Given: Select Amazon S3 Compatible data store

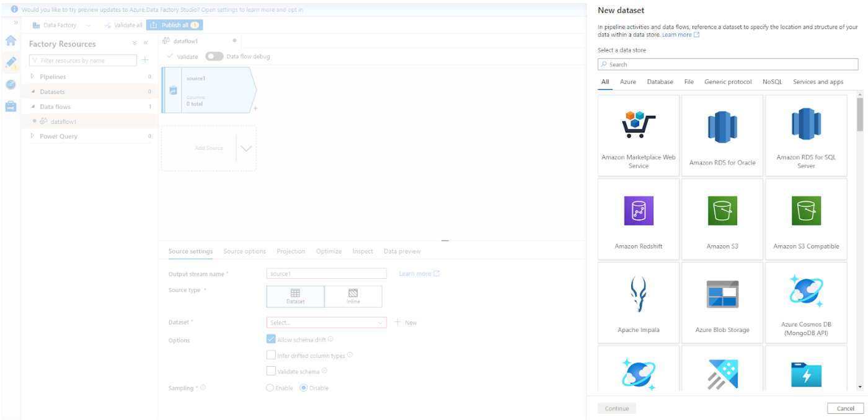Looking at the screenshot, I should click(x=806, y=219).
